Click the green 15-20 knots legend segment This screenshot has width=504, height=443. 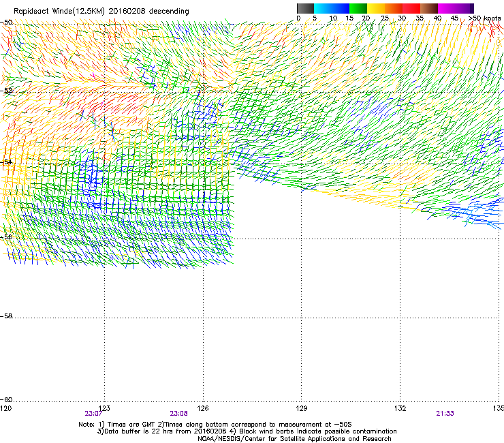(x=358, y=8)
